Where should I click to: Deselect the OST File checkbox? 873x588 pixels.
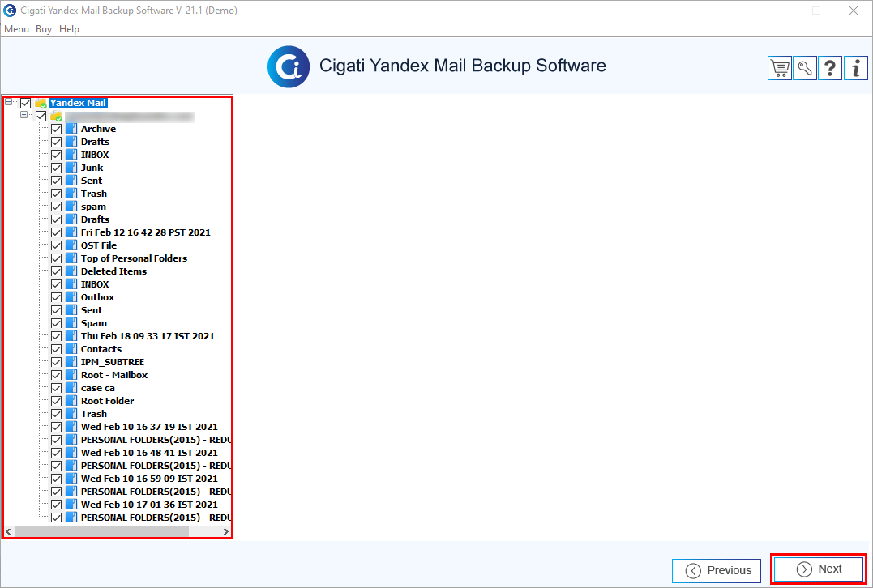coord(56,245)
